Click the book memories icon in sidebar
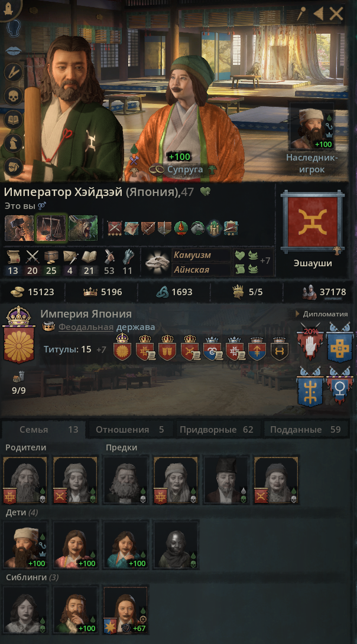 tap(13, 119)
